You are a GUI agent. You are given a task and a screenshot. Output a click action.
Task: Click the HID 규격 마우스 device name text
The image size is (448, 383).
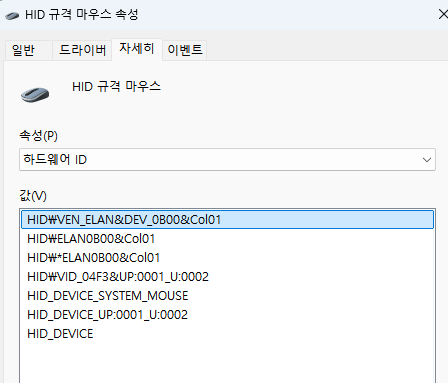click(116, 87)
